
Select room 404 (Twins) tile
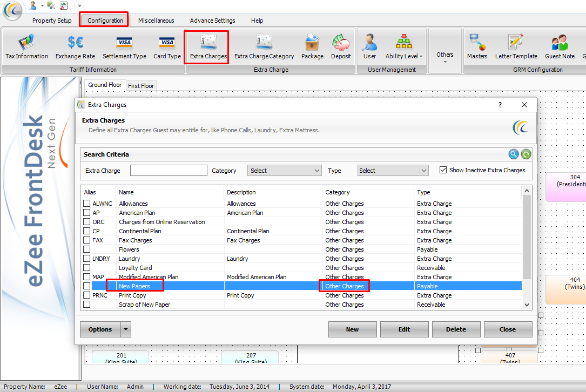(x=566, y=289)
